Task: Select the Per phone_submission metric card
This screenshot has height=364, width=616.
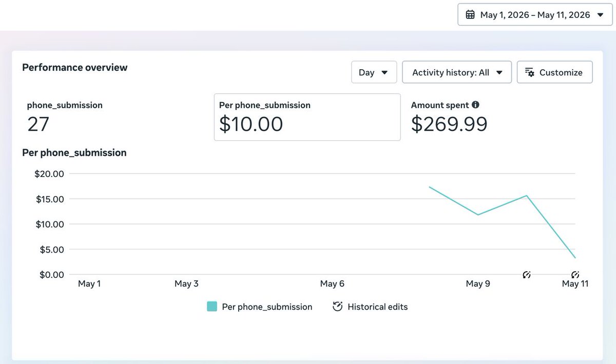Action: (307, 117)
